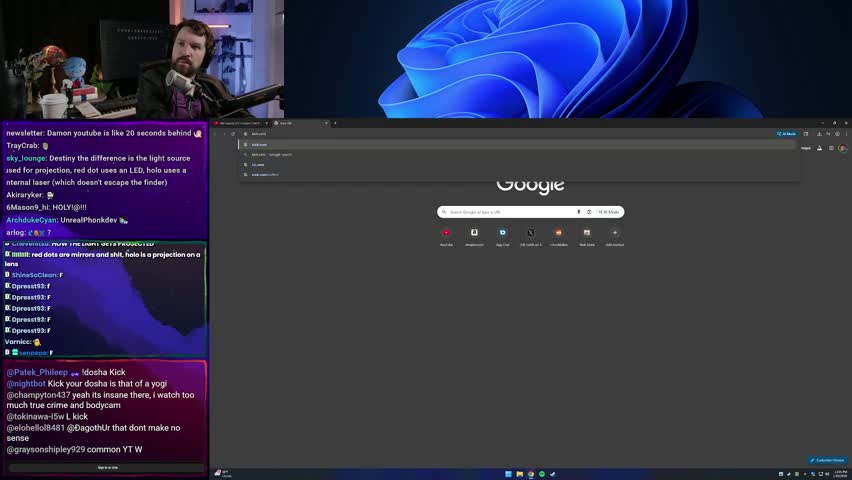Start voice search with microphone icon
The width and height of the screenshot is (852, 480).
(x=579, y=212)
